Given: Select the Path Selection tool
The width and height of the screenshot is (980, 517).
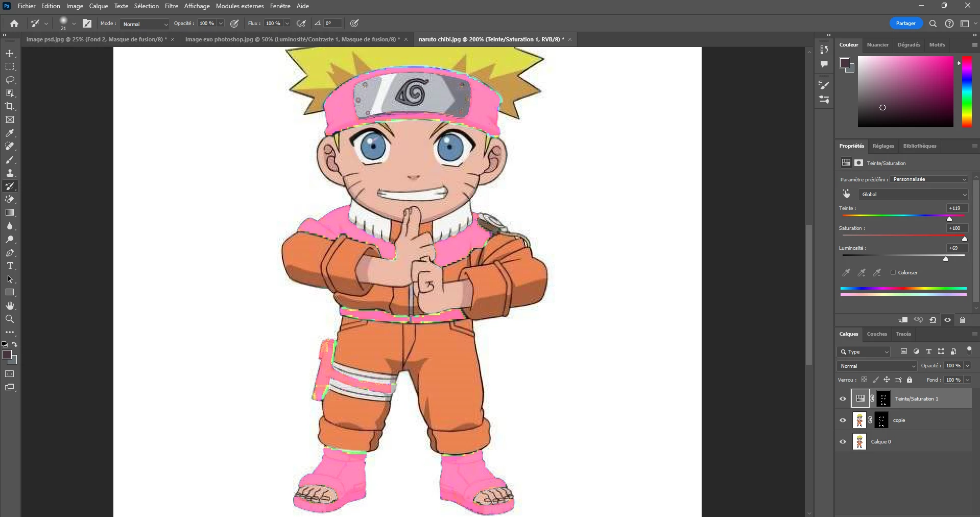Looking at the screenshot, I should click(10, 279).
